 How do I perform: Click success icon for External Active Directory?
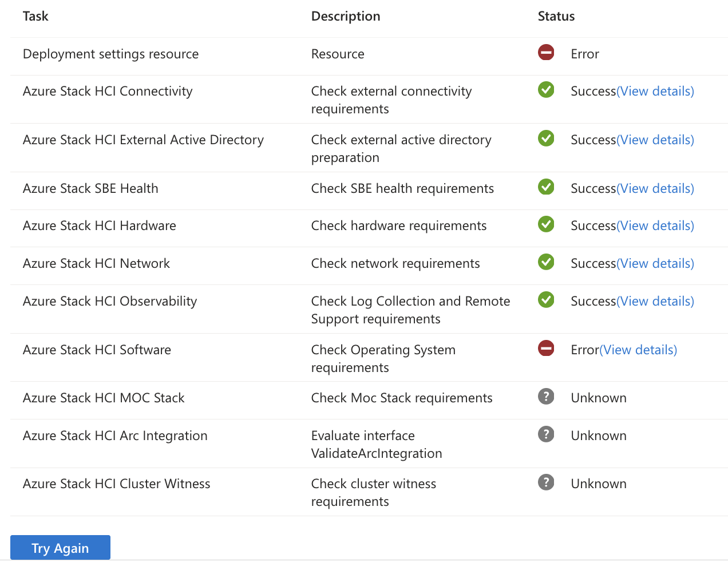(x=546, y=138)
